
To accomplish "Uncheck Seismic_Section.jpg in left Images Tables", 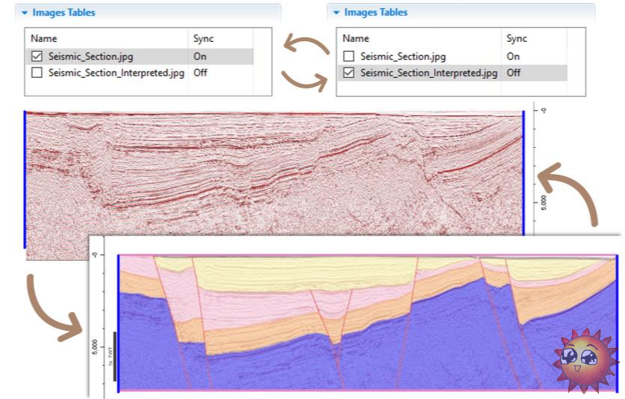I will (37, 56).
